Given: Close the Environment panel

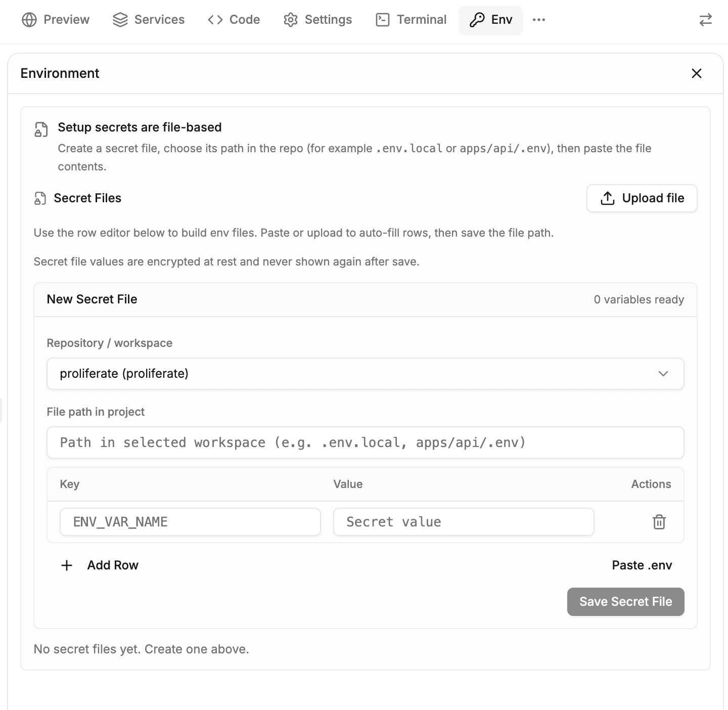Looking at the screenshot, I should click(x=696, y=73).
